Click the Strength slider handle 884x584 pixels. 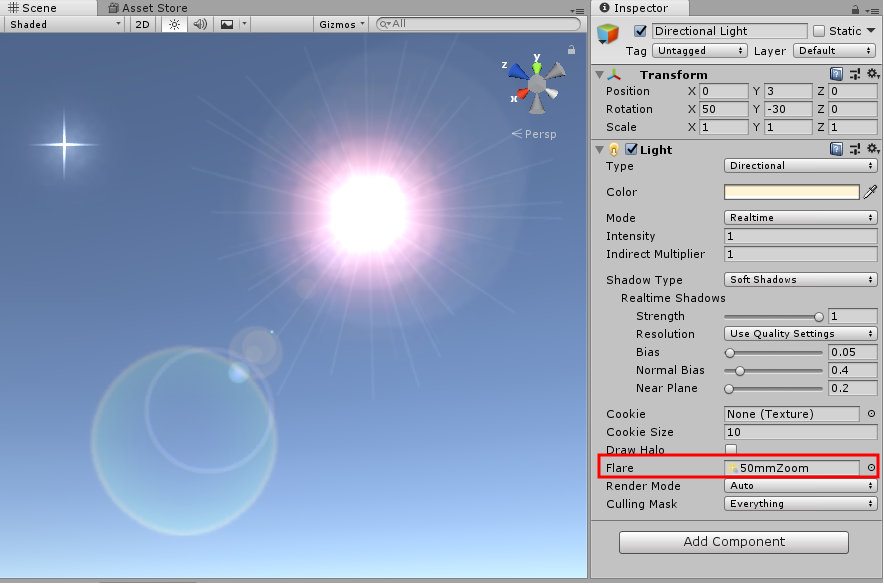[819, 317]
